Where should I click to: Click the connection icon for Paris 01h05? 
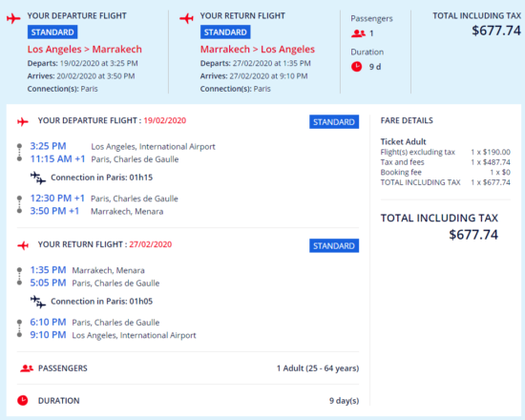(38, 302)
